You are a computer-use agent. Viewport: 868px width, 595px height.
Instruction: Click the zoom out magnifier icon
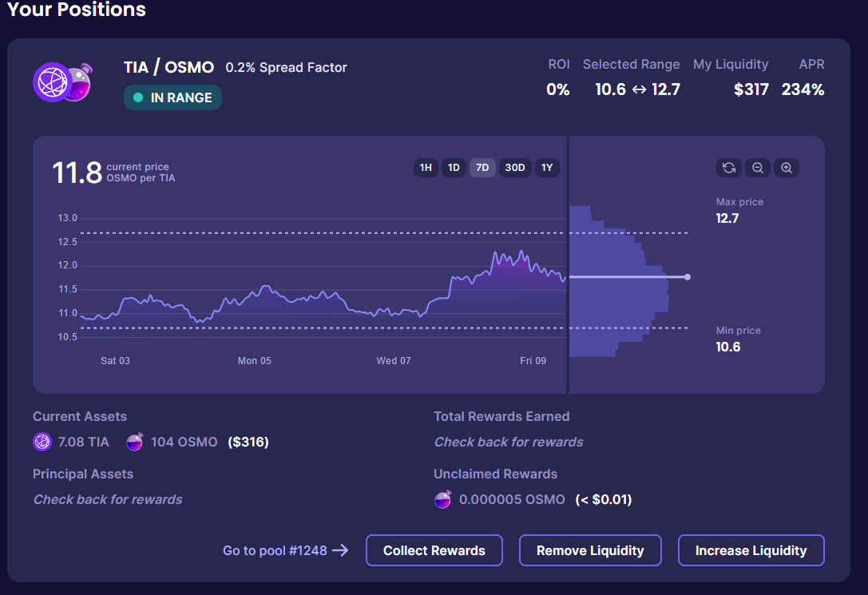[758, 168]
